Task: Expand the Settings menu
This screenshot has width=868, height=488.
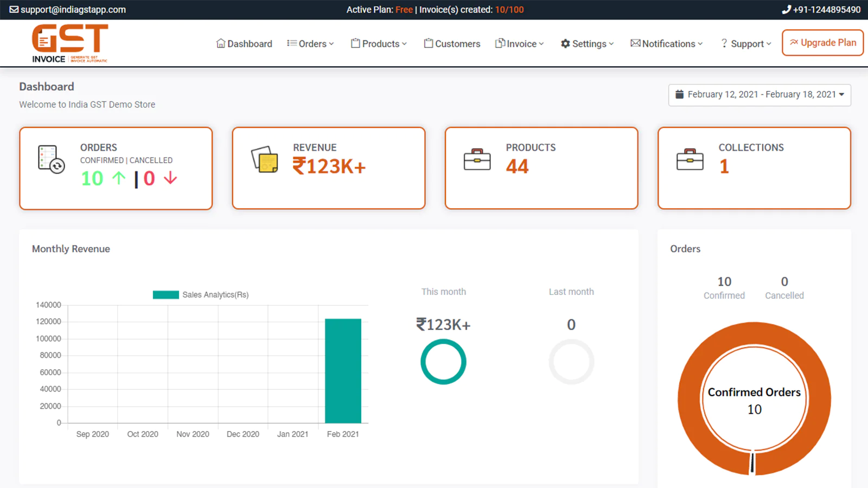Action: [x=587, y=44]
